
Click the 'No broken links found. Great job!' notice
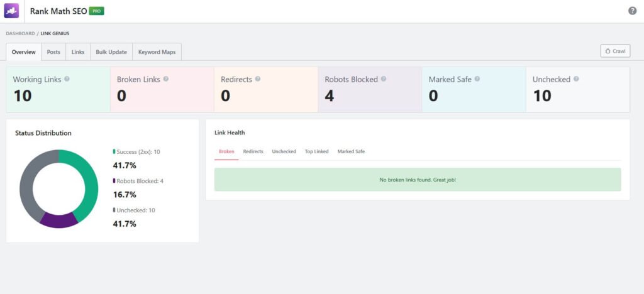(418, 180)
